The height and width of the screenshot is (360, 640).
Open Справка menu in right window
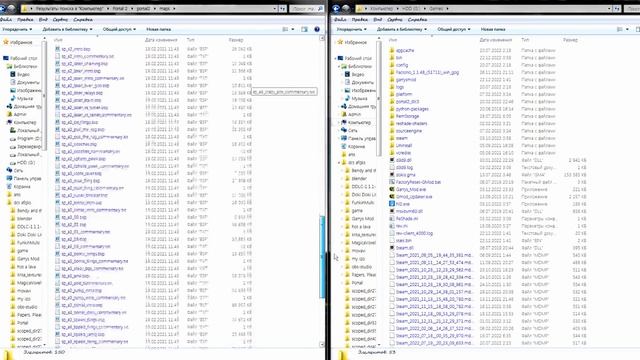coord(417,20)
